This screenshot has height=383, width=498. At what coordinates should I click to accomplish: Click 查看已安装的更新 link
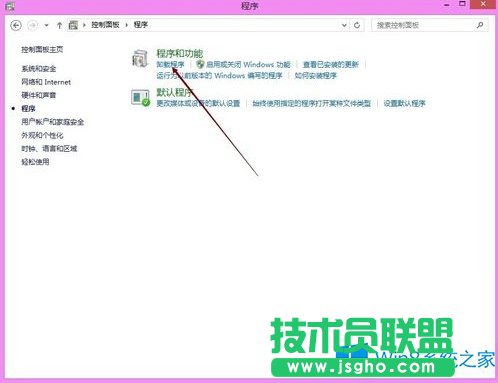coord(331,65)
